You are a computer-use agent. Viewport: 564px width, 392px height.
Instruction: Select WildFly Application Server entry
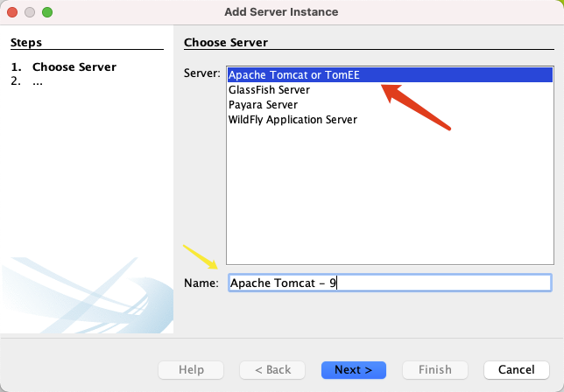click(293, 119)
